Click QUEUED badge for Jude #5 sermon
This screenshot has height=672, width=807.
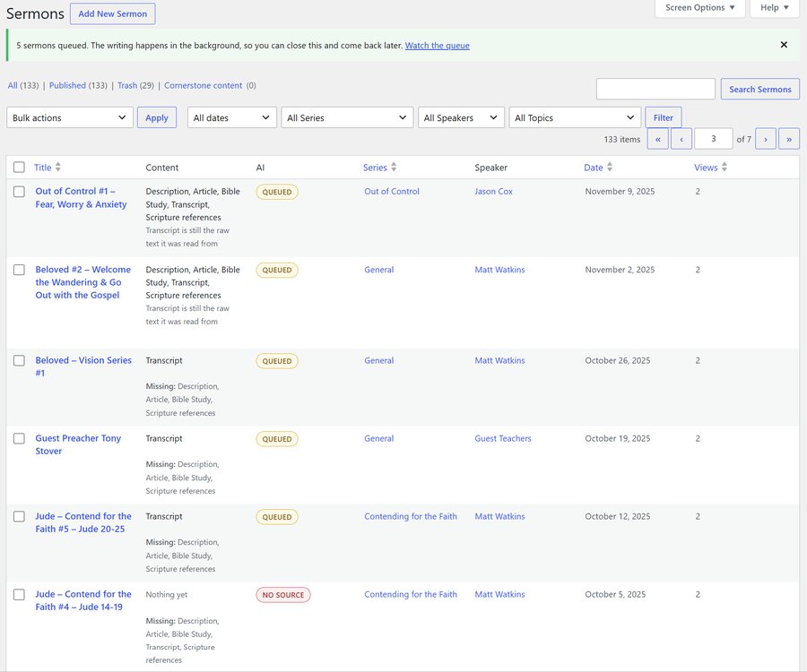[x=277, y=517]
